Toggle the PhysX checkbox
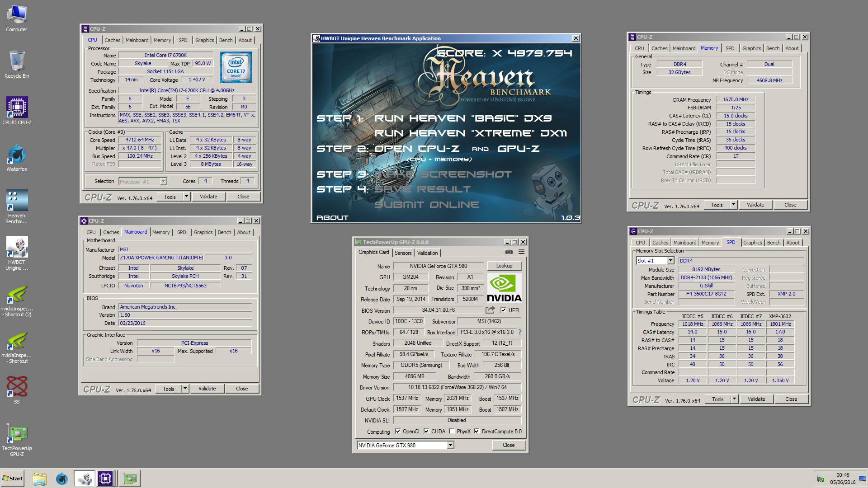The width and height of the screenshot is (868, 488). [x=452, y=431]
